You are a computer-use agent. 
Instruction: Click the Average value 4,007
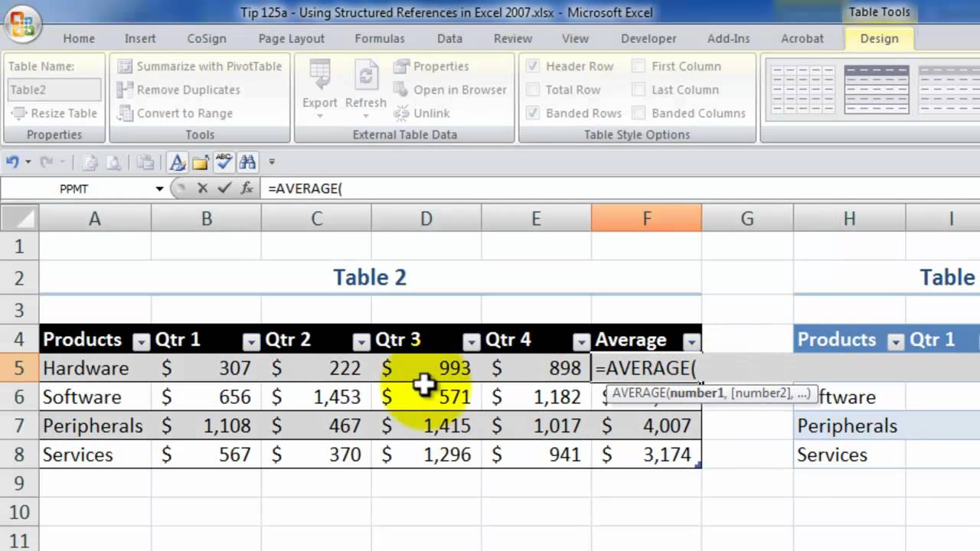[x=646, y=425]
